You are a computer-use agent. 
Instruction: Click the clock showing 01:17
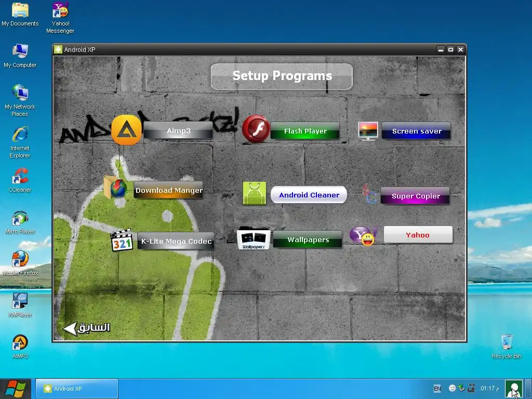tap(489, 388)
